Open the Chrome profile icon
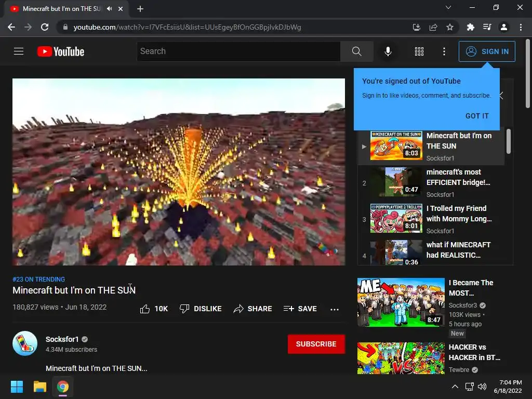Screen dimensions: 532x399 pyautogui.click(x=504, y=27)
